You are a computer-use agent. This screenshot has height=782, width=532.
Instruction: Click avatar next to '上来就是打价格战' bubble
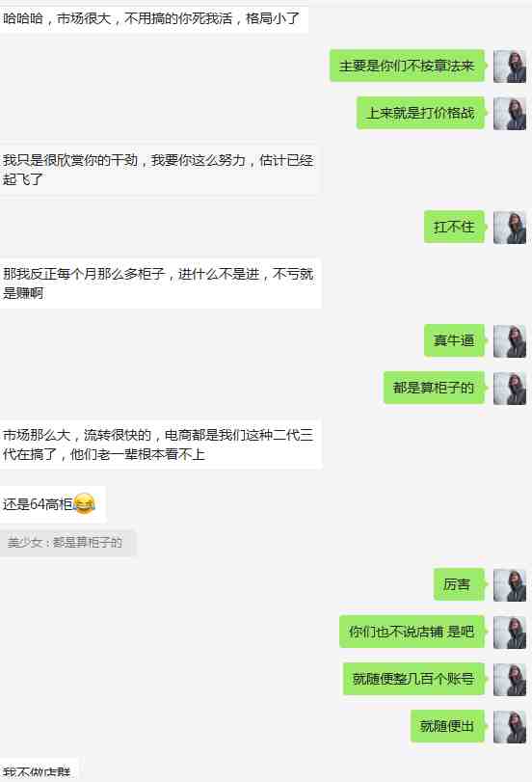(510, 113)
